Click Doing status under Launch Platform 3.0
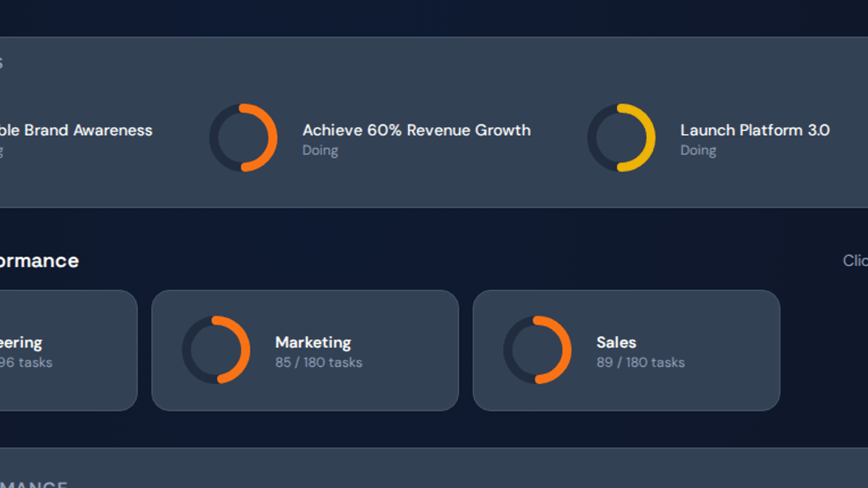Viewport: 868px width, 488px height. [x=698, y=150]
